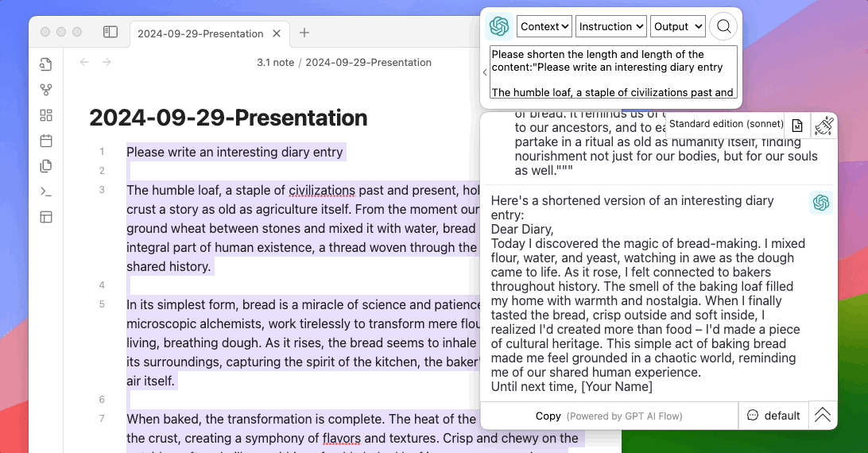The height and width of the screenshot is (453, 868).
Task: Click 'Until next time, [Your Name]' text
Action: pyautogui.click(x=572, y=386)
